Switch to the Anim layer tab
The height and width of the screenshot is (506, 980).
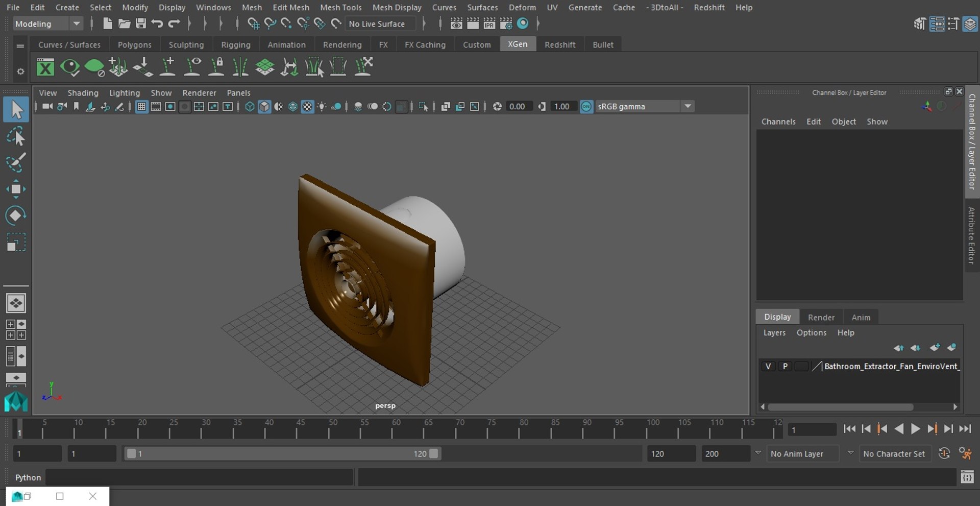tap(861, 317)
